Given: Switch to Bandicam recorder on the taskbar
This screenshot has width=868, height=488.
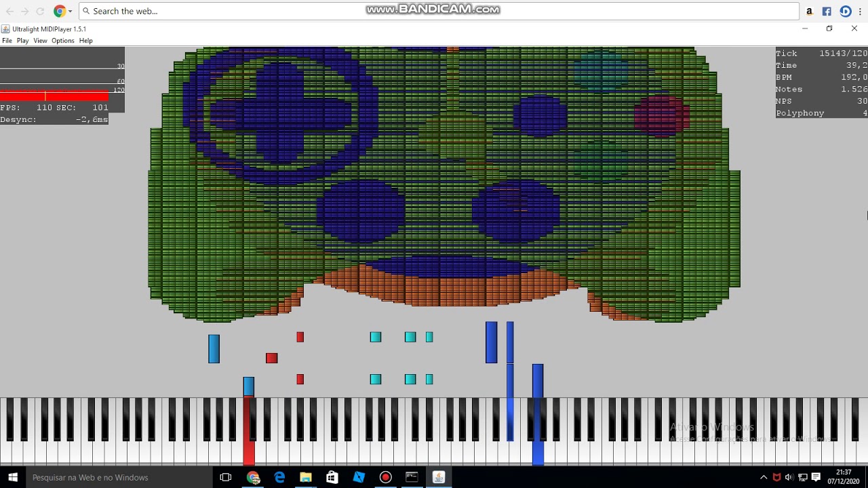Looking at the screenshot, I should coord(385,477).
